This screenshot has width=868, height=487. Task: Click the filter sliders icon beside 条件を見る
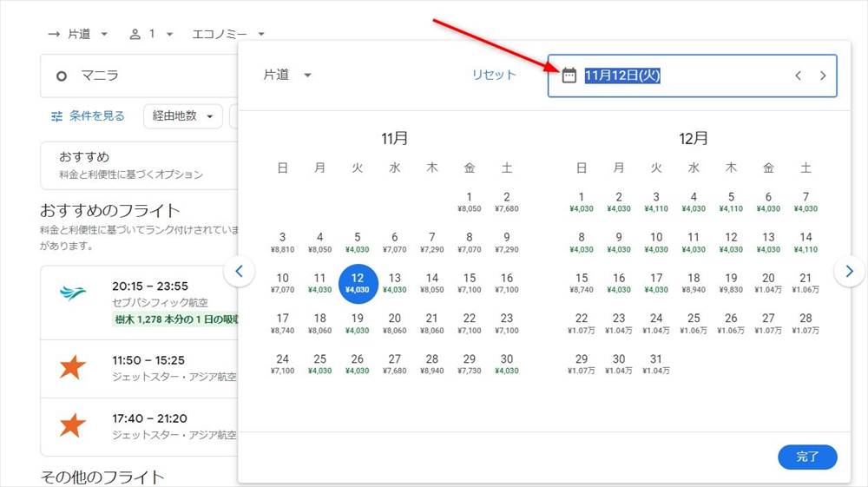coord(57,116)
